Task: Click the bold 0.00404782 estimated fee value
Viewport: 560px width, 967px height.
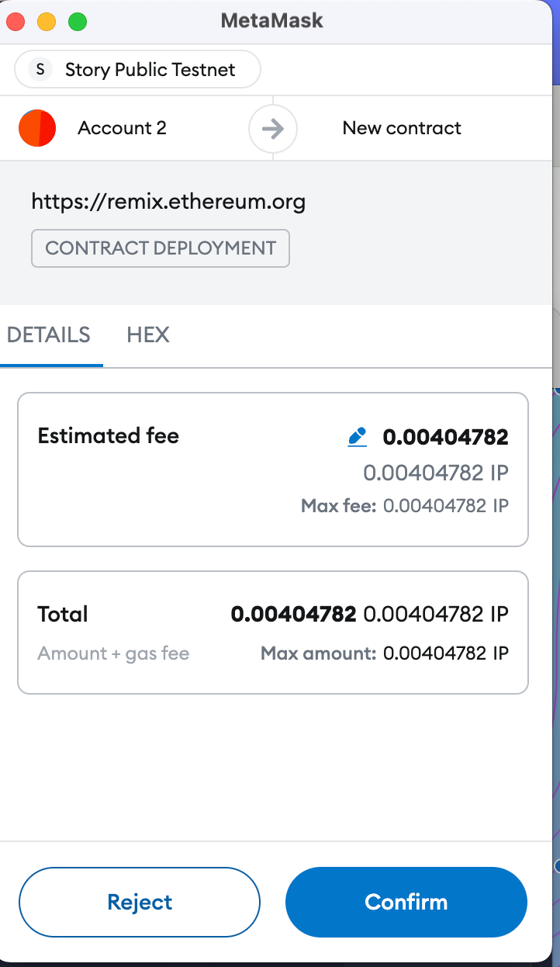Action: pyautogui.click(x=446, y=437)
